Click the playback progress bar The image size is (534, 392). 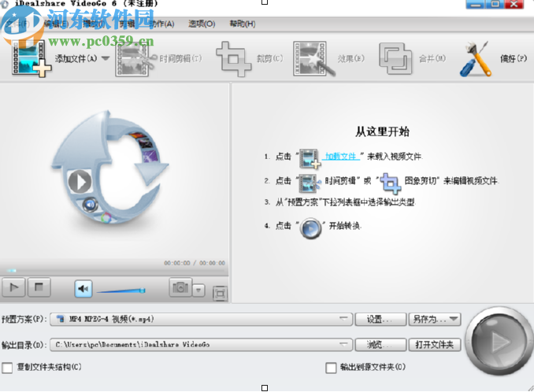(114, 271)
